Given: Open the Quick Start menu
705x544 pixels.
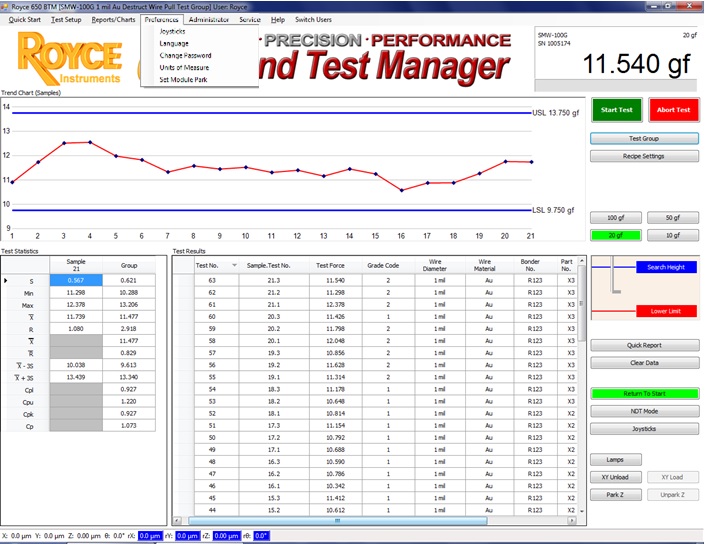Looking at the screenshot, I should pos(25,20).
